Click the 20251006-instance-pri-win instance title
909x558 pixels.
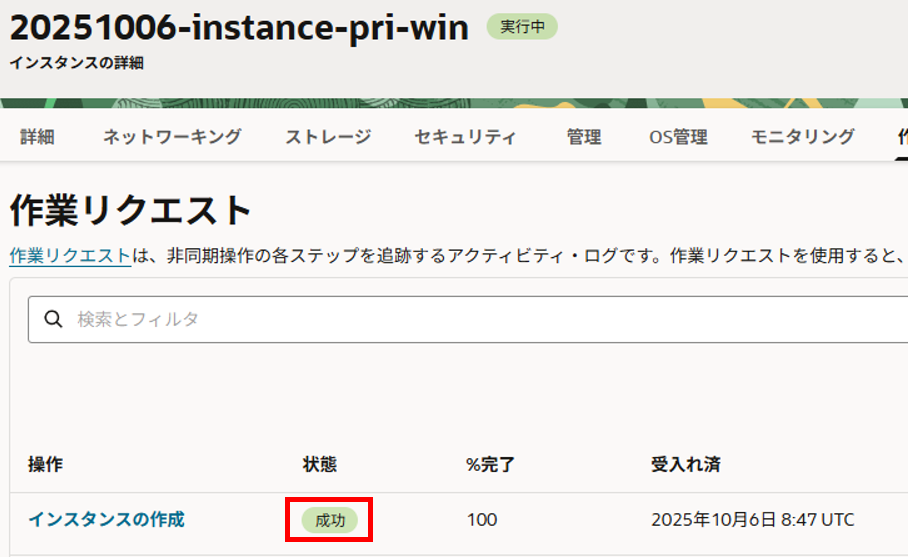240,28
